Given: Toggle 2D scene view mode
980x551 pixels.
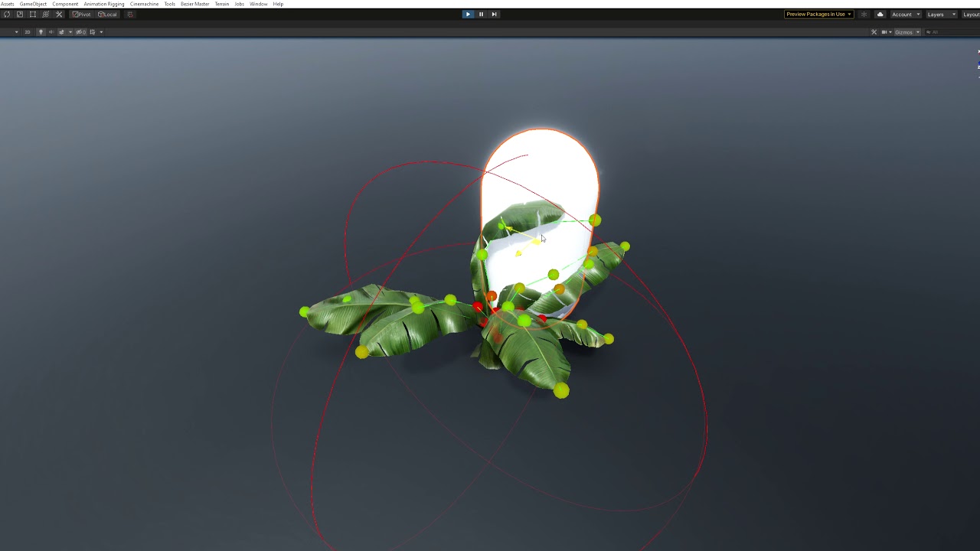Looking at the screenshot, I should pos(28,32).
